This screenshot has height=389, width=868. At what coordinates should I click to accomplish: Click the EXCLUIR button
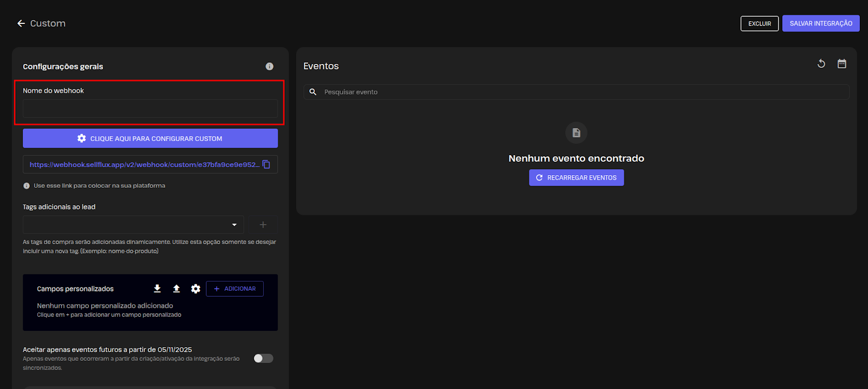tap(759, 23)
